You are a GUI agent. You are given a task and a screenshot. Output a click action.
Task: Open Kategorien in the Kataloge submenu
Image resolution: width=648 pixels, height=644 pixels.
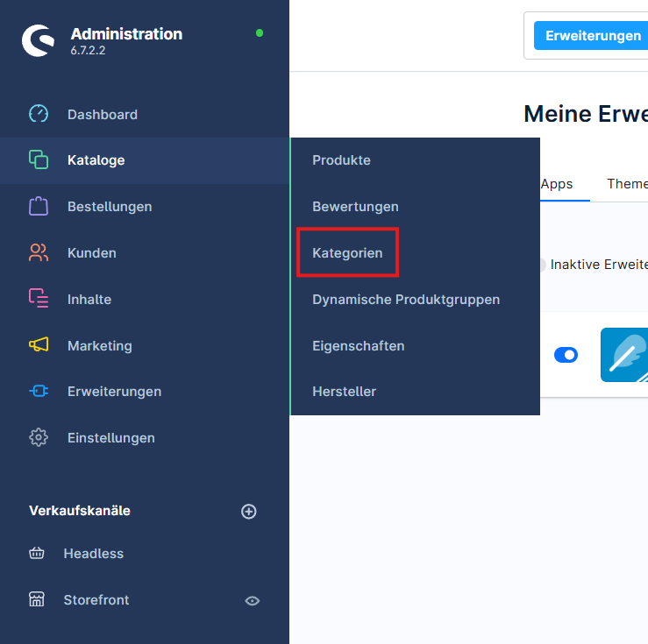pos(347,253)
